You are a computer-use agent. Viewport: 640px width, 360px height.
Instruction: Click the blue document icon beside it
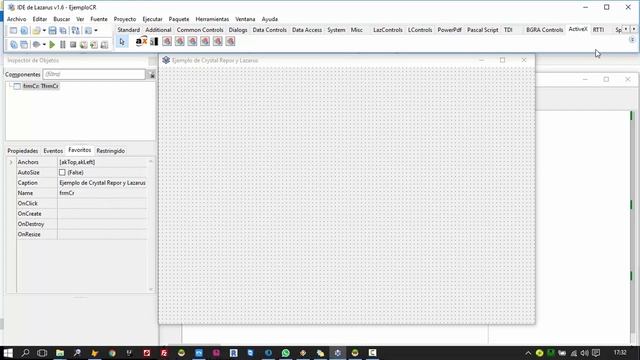24,31
